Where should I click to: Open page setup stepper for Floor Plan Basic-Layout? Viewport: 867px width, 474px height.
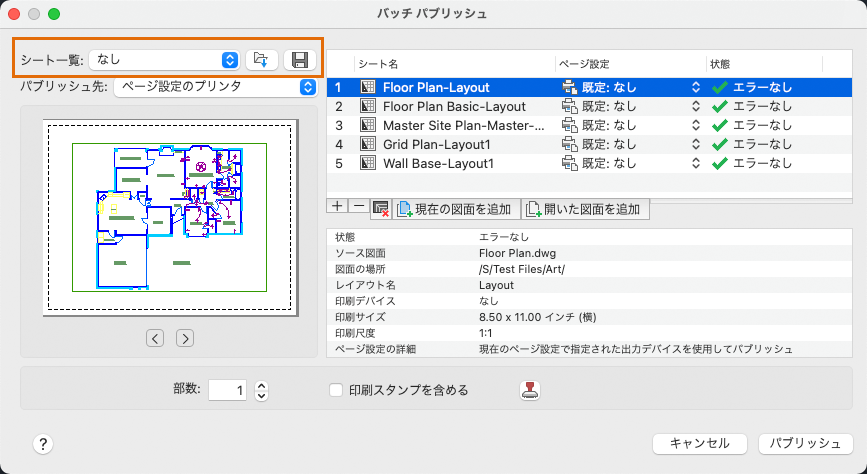click(696, 106)
